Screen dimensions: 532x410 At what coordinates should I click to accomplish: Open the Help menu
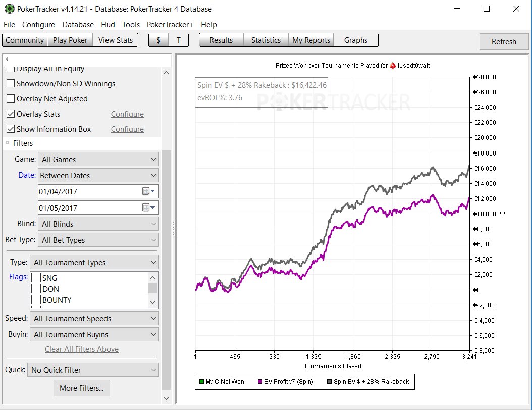(208, 24)
